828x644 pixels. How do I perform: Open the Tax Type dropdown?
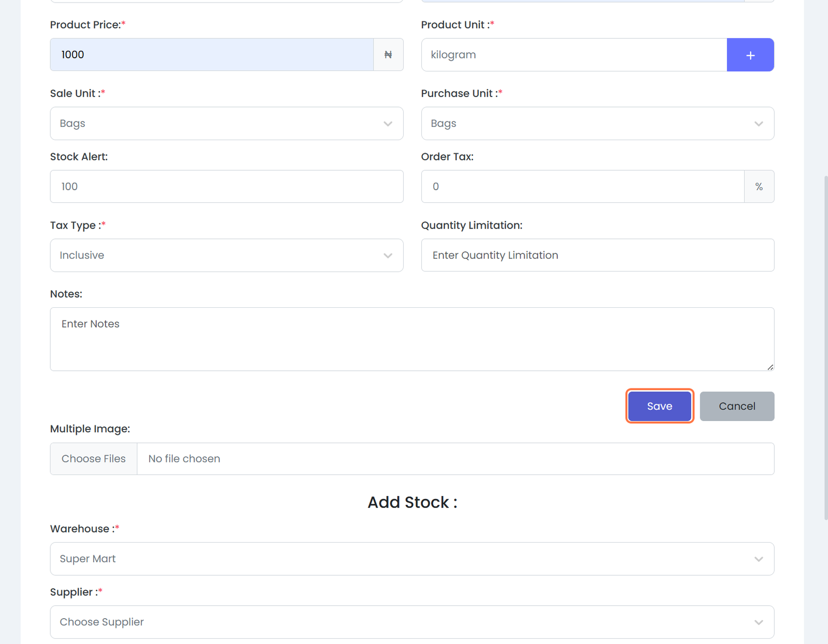pyautogui.click(x=226, y=256)
